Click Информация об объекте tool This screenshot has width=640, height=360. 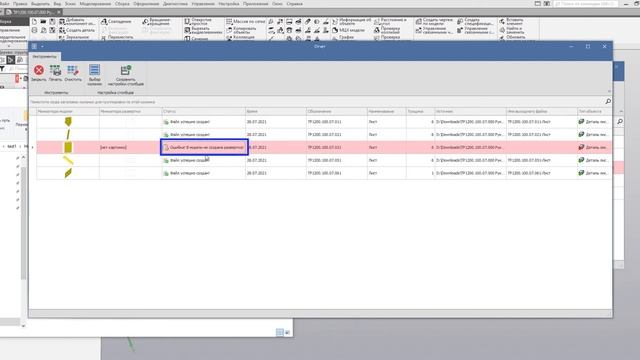coord(352,22)
